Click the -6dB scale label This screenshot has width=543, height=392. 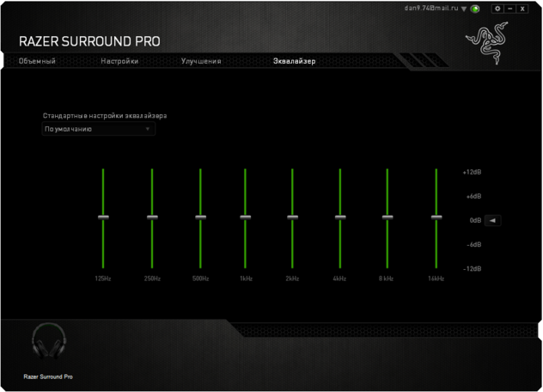coord(474,245)
